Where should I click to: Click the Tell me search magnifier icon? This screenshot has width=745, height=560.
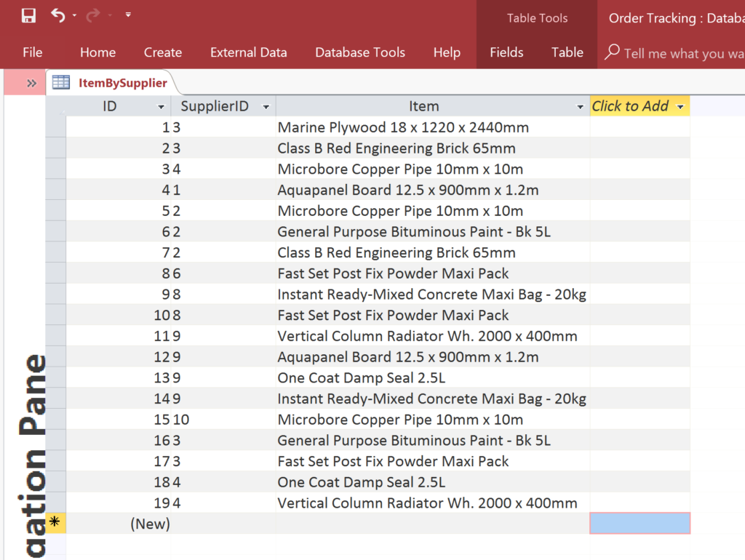pos(612,52)
